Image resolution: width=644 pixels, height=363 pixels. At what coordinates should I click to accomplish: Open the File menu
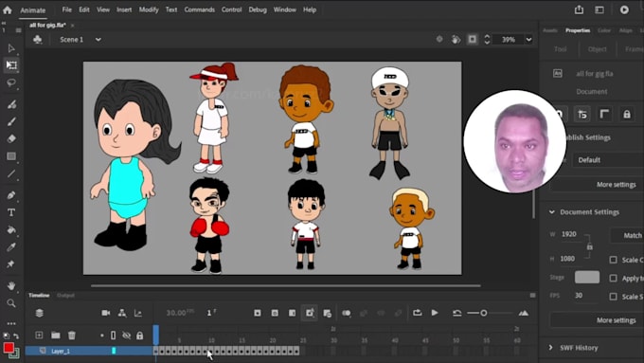[67, 9]
